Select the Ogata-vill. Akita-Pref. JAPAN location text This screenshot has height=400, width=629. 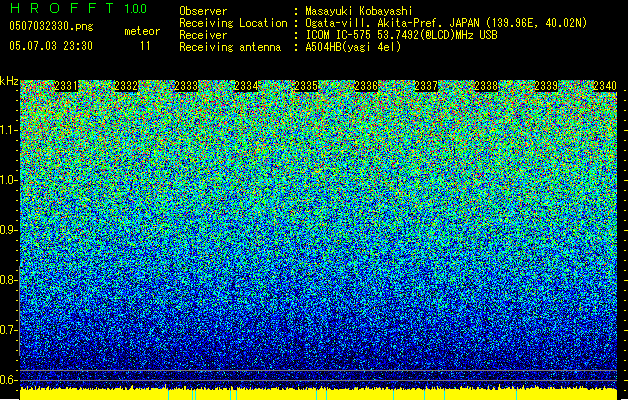click(446, 23)
